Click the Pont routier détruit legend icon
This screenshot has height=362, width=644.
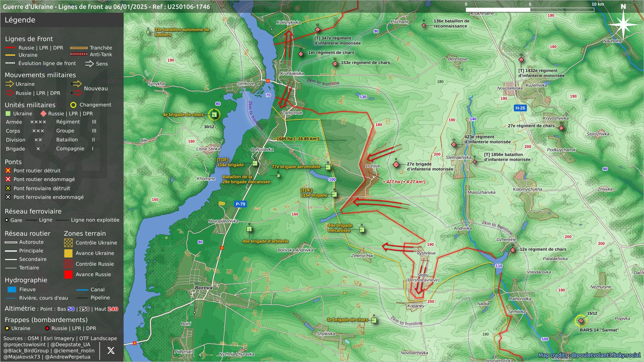8,171
